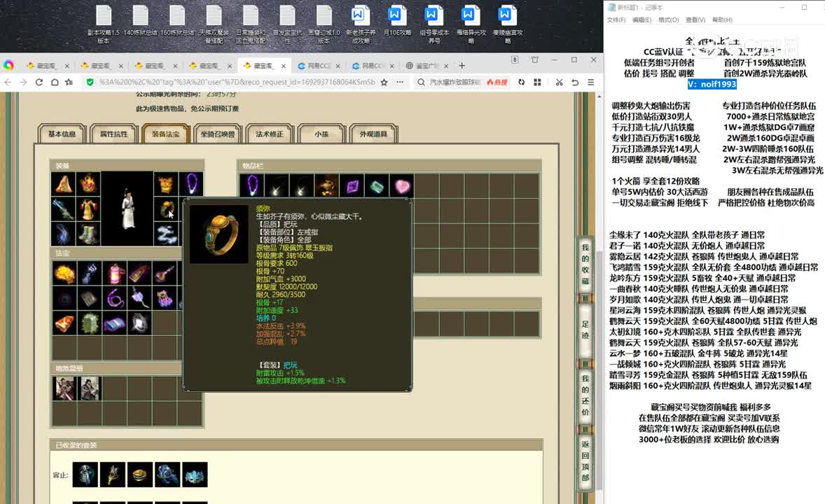Select the purple necklace in 装备 panel
Screen dimensions: 825x504
click(191, 184)
